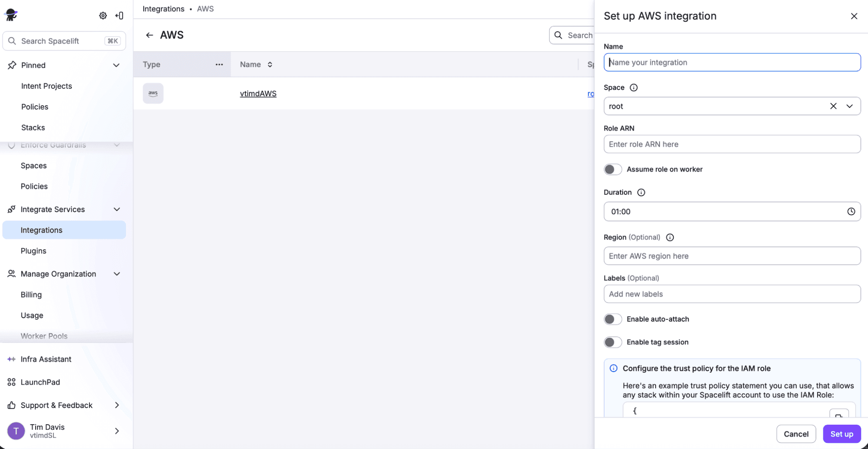Focus the Role ARN input field

[732, 144]
